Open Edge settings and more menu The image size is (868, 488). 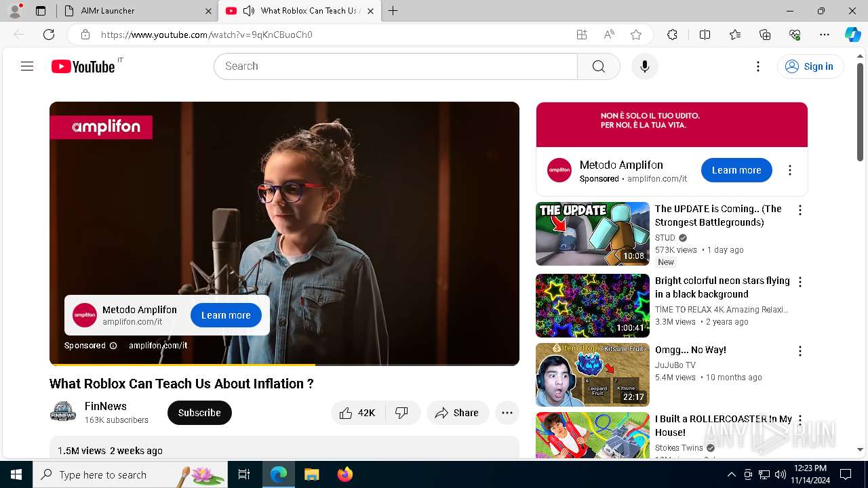pos(825,35)
